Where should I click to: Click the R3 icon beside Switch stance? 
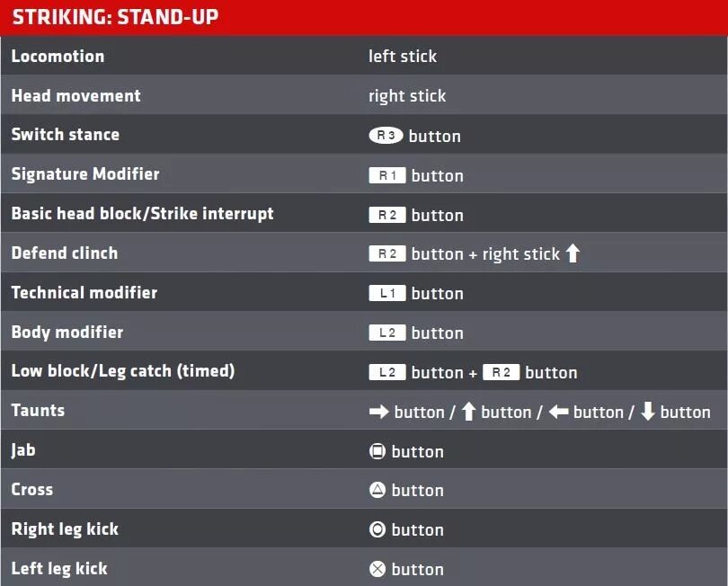pos(386,135)
